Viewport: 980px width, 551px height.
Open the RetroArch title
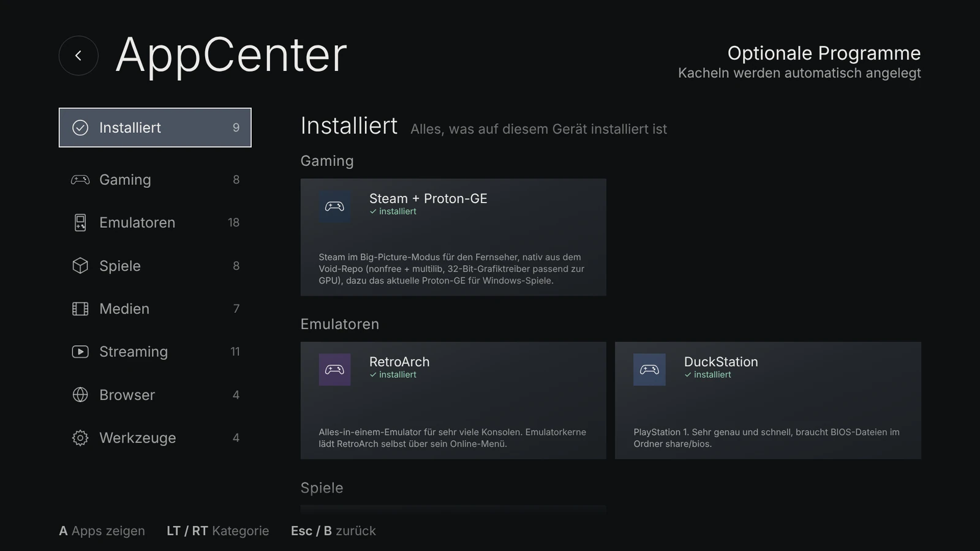(399, 362)
